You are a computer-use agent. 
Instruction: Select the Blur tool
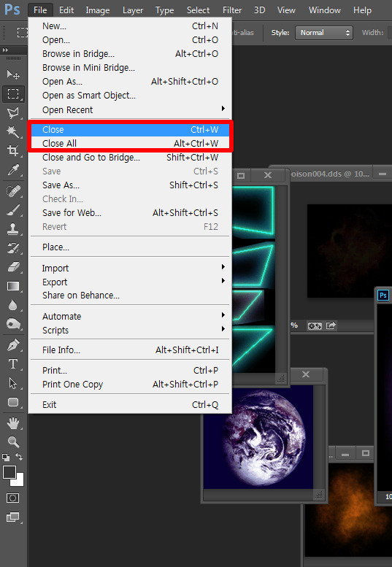13,305
